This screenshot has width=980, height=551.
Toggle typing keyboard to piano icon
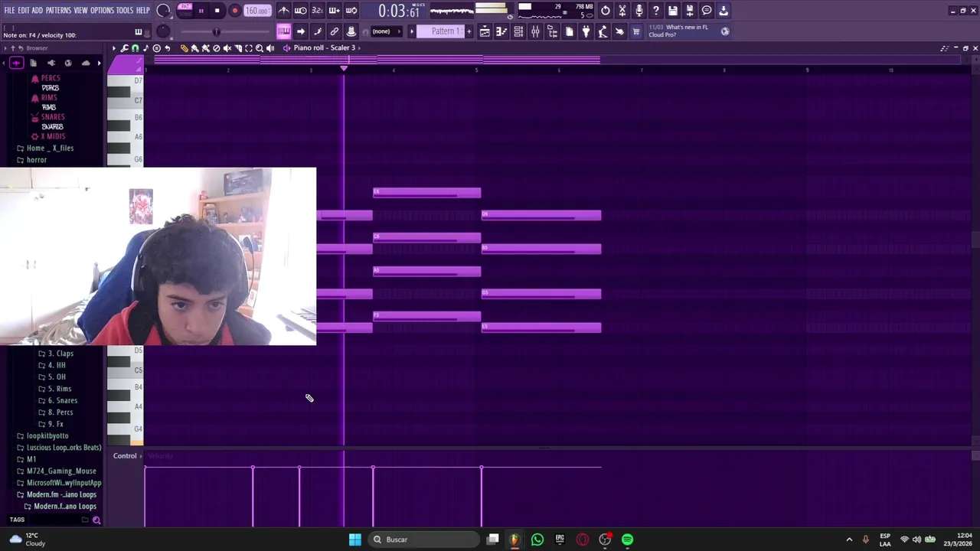point(139,31)
